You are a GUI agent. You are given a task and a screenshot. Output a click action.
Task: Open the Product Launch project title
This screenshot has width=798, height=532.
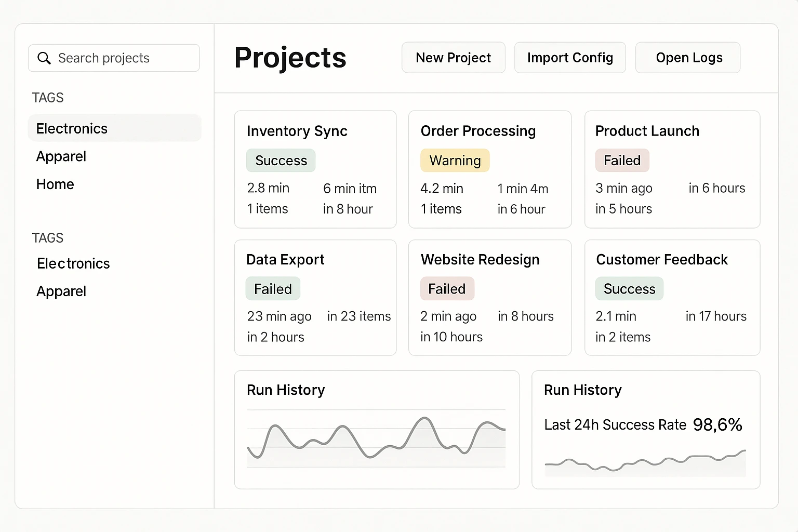[647, 131]
